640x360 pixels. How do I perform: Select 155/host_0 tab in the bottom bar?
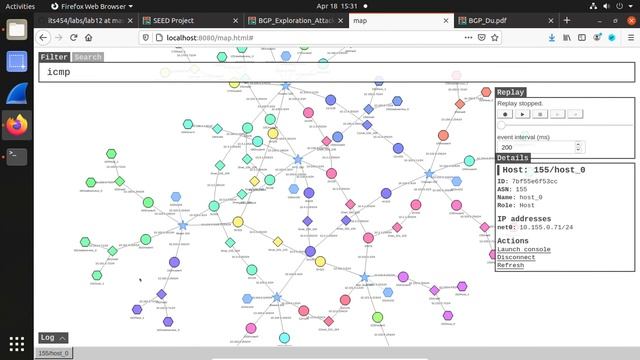pyautogui.click(x=54, y=353)
